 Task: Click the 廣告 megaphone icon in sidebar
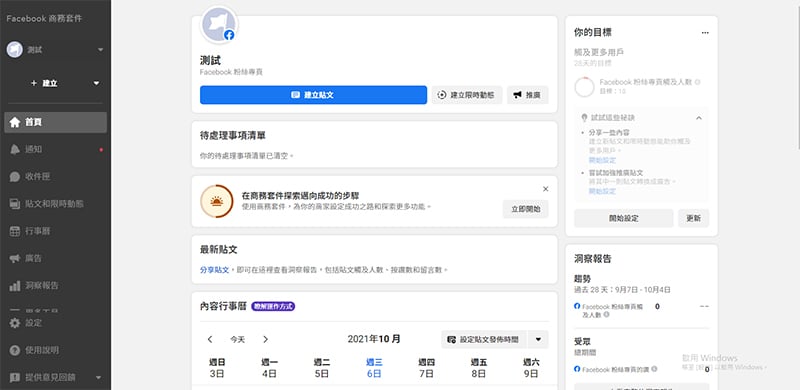point(15,258)
